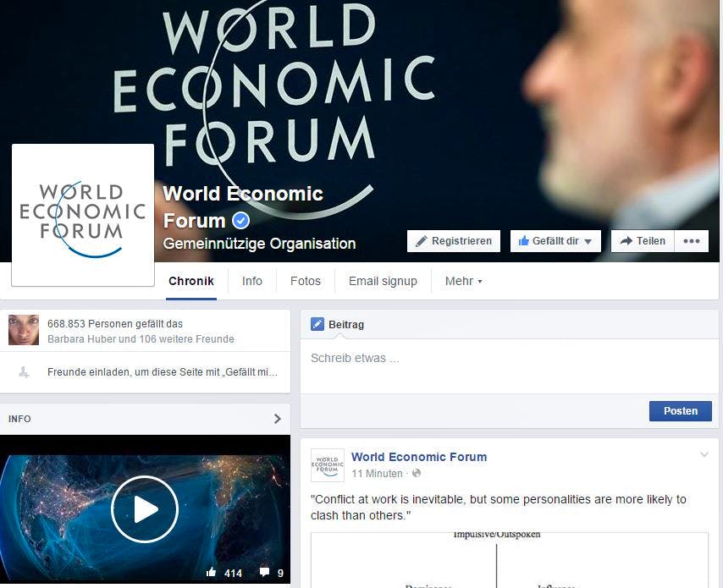
Task: Click the Registrieren button
Action: [454, 241]
